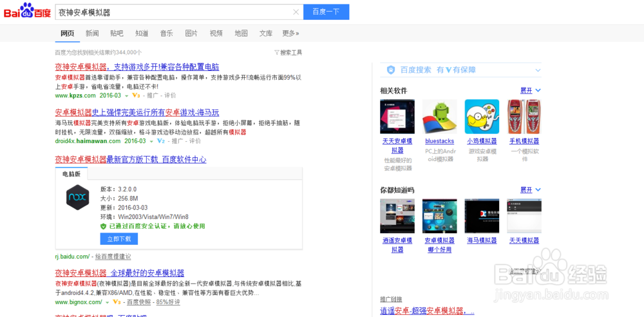Open the 地图 tab
Screen dimensions: 644x317
coord(241,34)
